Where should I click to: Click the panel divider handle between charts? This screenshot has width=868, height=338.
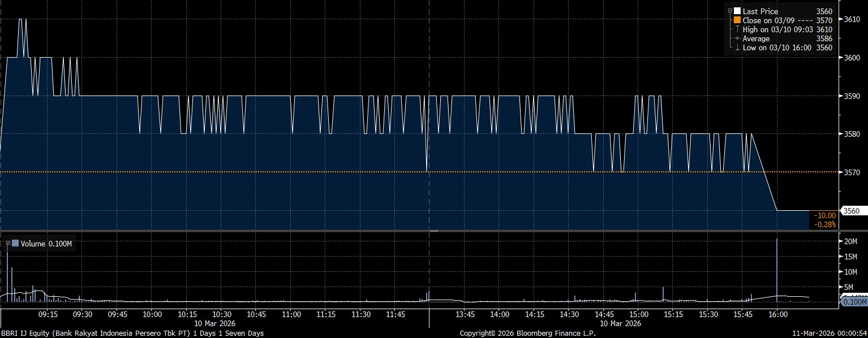click(434, 231)
